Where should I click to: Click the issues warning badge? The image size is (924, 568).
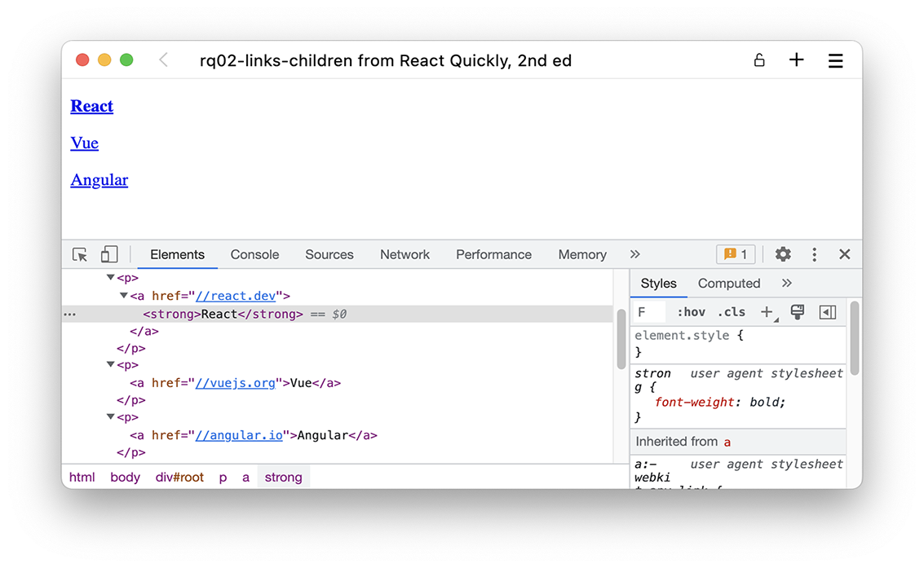735,254
